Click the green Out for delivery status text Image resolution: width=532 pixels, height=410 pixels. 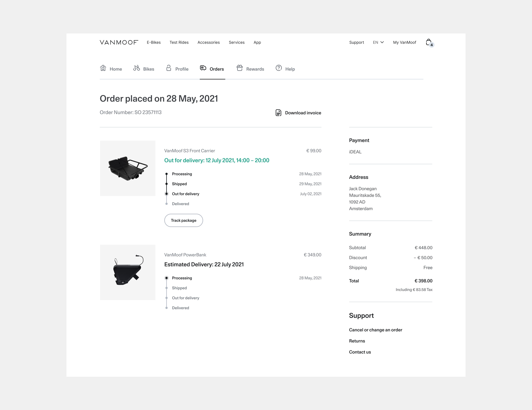click(x=217, y=160)
